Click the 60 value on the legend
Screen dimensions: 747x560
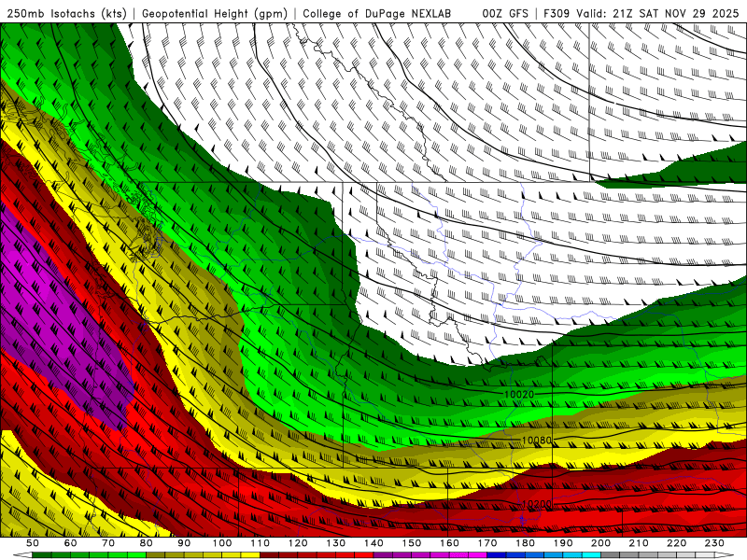click(71, 543)
